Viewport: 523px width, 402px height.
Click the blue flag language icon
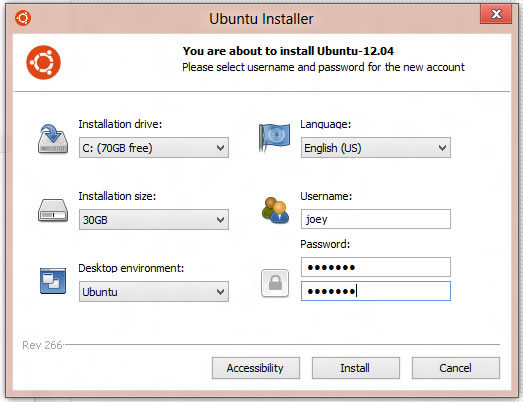[x=274, y=137]
